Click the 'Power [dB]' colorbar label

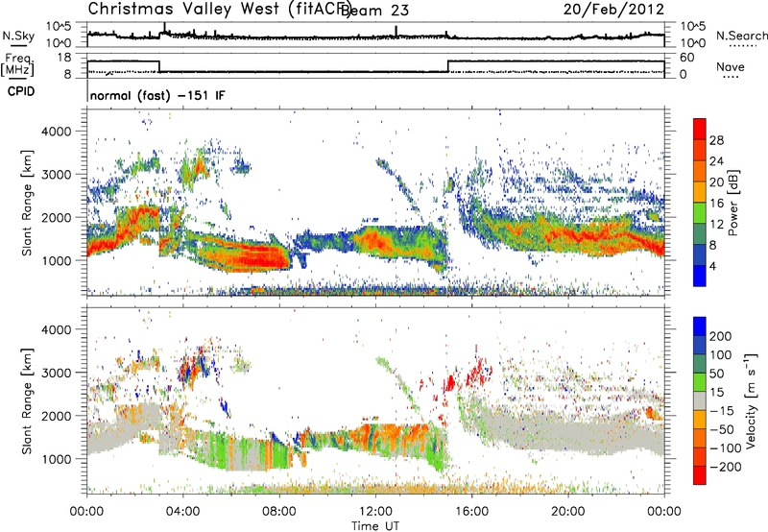pyautogui.click(x=733, y=203)
